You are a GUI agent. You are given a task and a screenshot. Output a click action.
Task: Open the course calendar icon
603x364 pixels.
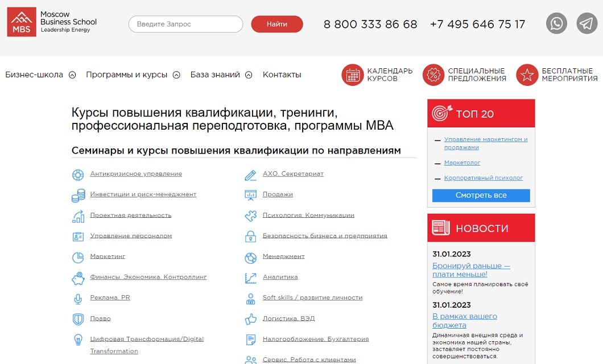pyautogui.click(x=352, y=75)
